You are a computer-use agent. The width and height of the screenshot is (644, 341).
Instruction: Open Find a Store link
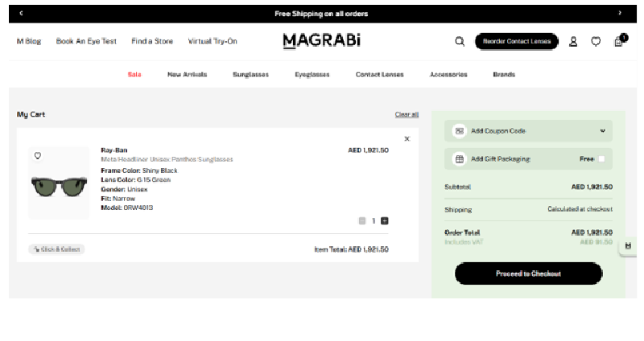pos(152,41)
